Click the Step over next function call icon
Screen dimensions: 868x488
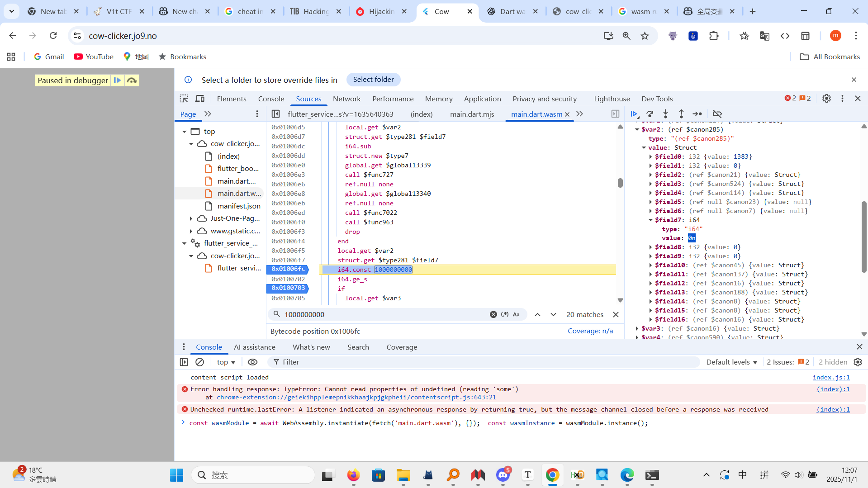pos(650,114)
